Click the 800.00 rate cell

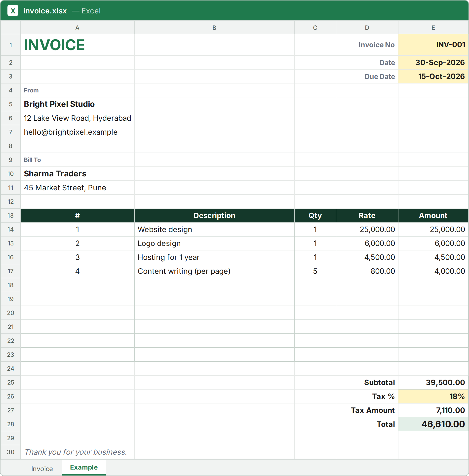(367, 271)
